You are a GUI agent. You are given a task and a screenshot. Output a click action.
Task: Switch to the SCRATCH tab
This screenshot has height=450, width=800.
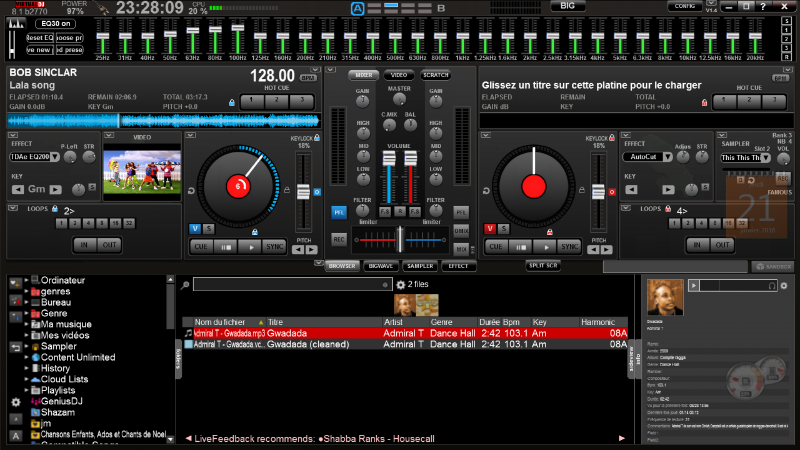pos(435,75)
